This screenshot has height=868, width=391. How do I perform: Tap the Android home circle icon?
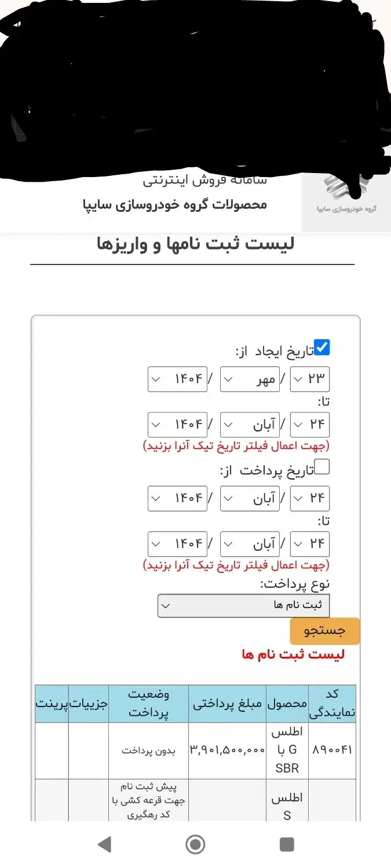(x=195, y=844)
